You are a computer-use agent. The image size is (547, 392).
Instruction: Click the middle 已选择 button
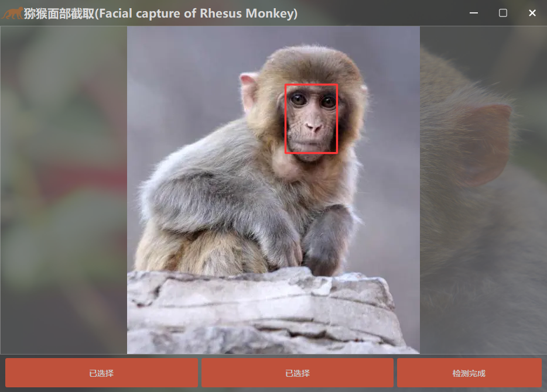[x=298, y=373]
